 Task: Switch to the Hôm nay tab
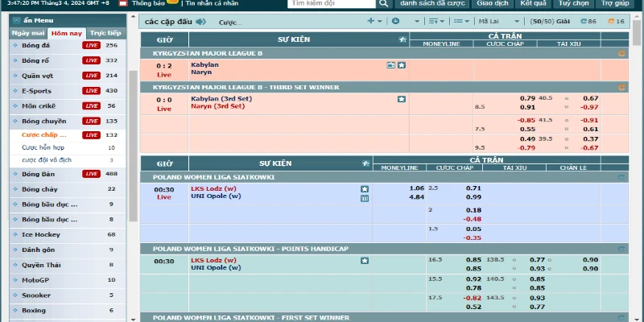tap(67, 33)
